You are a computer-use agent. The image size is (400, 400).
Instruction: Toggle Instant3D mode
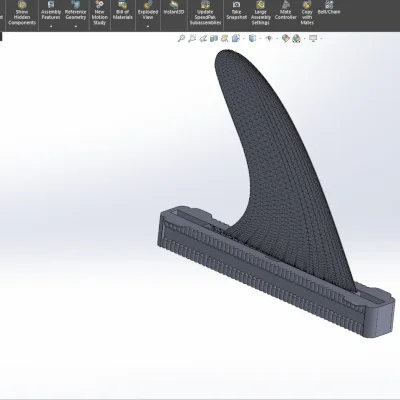point(174,9)
